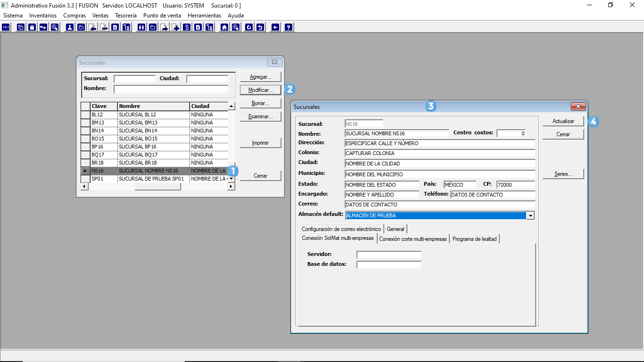Click the Centro costos field
The width and height of the screenshot is (644, 362).
(511, 133)
